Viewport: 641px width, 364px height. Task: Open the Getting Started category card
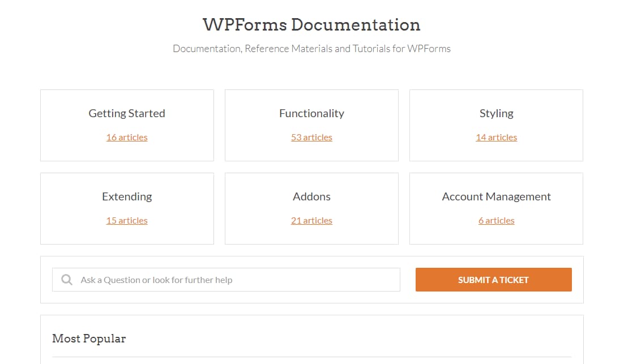[x=127, y=113]
